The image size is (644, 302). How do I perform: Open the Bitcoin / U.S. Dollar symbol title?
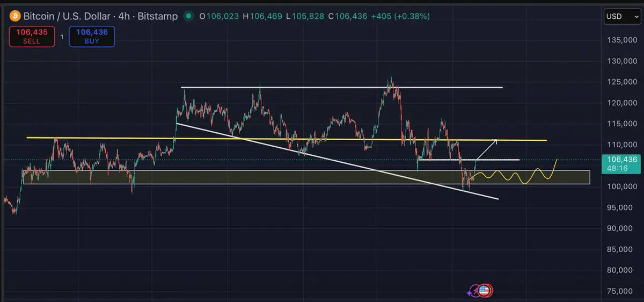pos(100,16)
